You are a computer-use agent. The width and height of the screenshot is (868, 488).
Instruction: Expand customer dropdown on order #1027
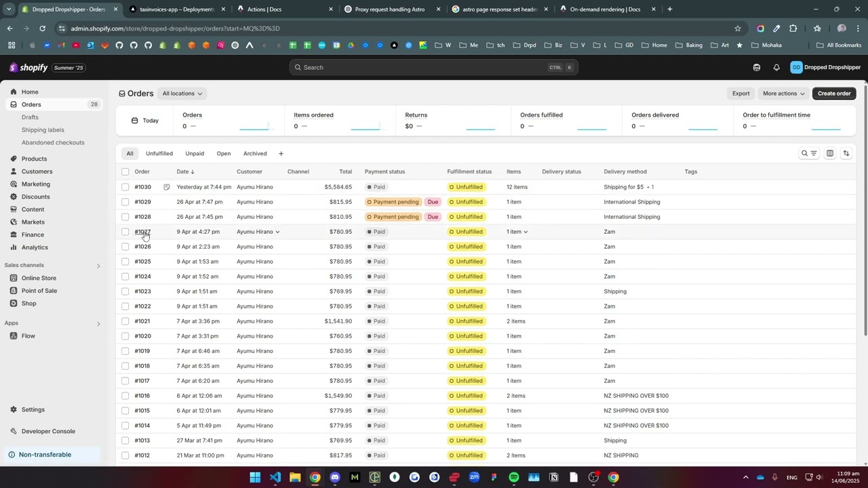coord(277,232)
